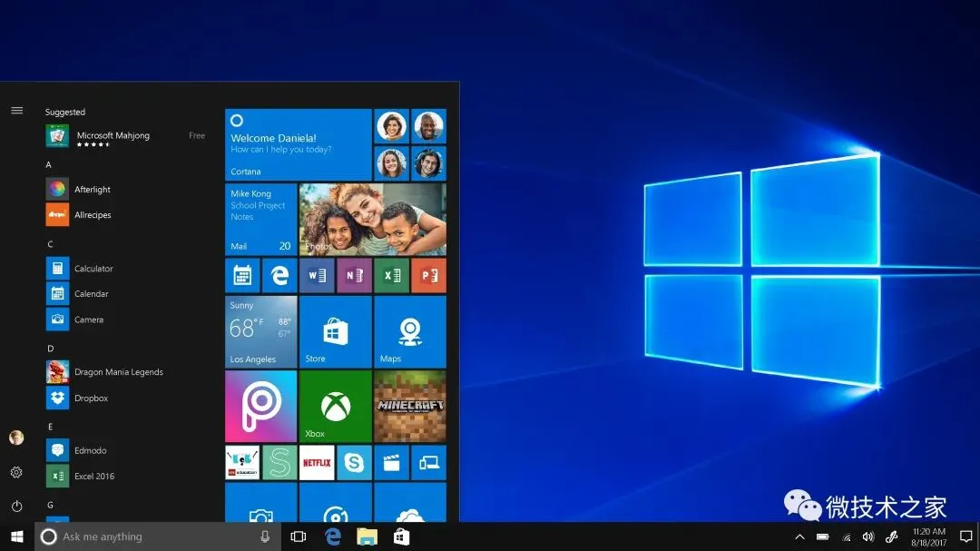
Task: Open Settings via the gear icon
Action: pos(16,472)
